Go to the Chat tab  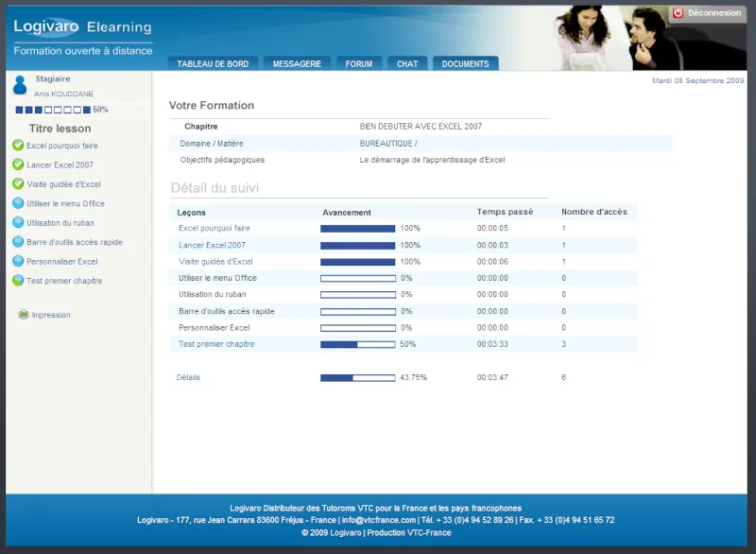click(x=407, y=64)
